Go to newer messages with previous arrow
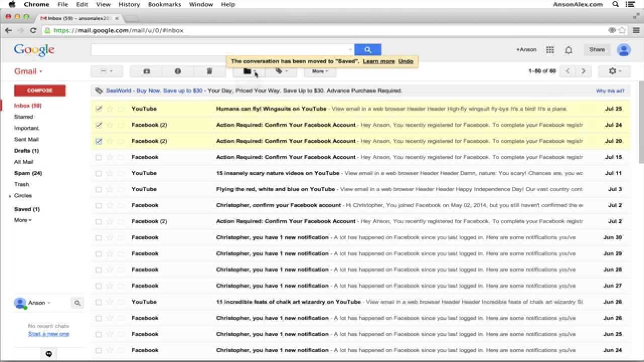The width and height of the screenshot is (644, 362). point(568,71)
